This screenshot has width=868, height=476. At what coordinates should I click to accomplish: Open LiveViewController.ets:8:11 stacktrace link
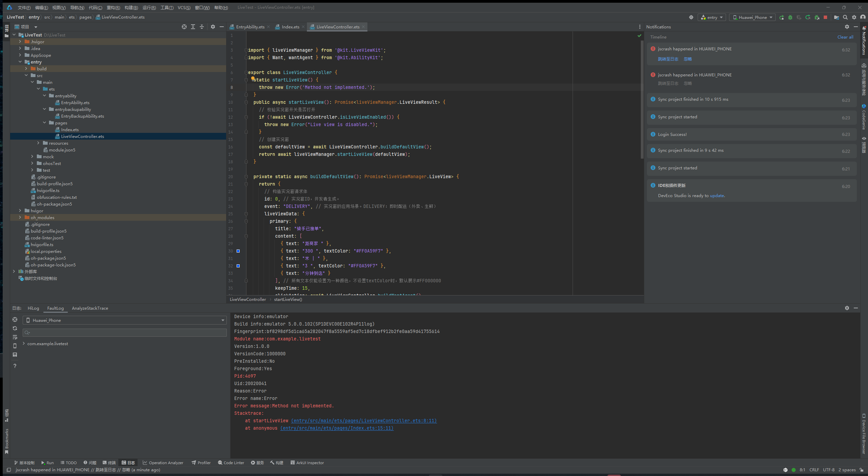[x=364, y=421]
